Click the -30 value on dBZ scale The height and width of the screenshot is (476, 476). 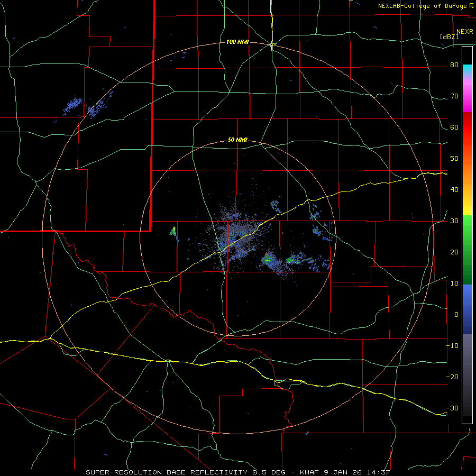tap(452, 409)
